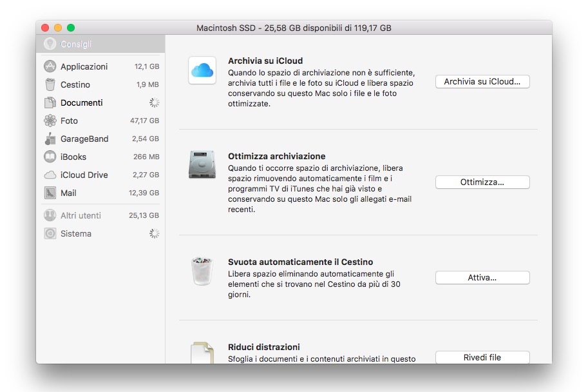Click the 25,13 GB Altri utenti size
The height and width of the screenshot is (392, 588).
coord(144,215)
